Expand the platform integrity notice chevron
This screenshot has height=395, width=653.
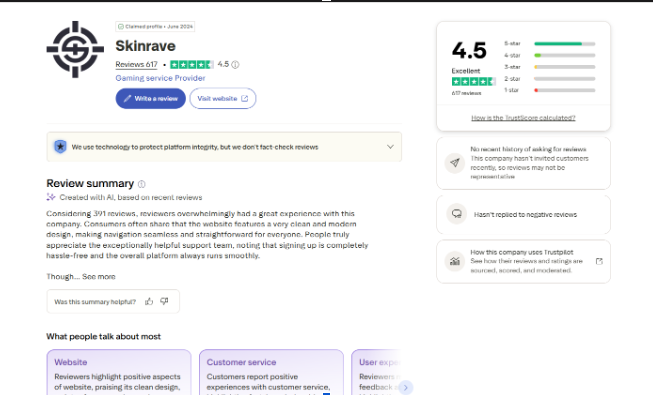(390, 147)
